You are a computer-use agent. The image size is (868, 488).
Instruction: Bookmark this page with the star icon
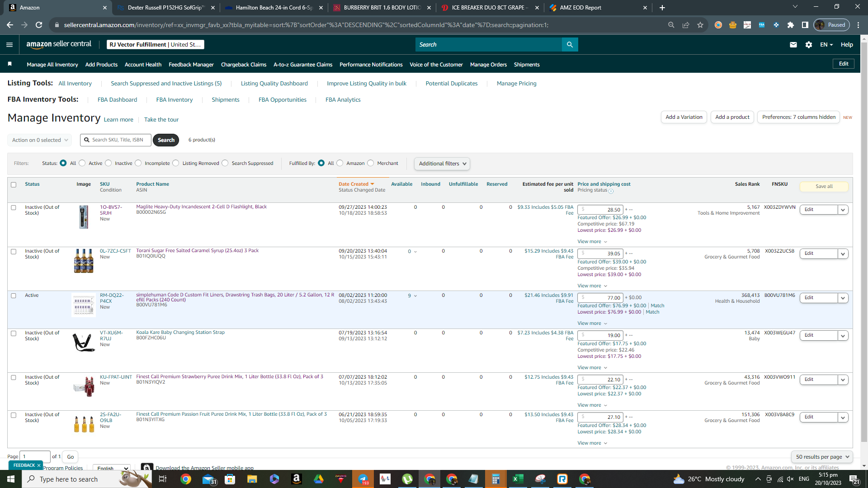coord(700,25)
